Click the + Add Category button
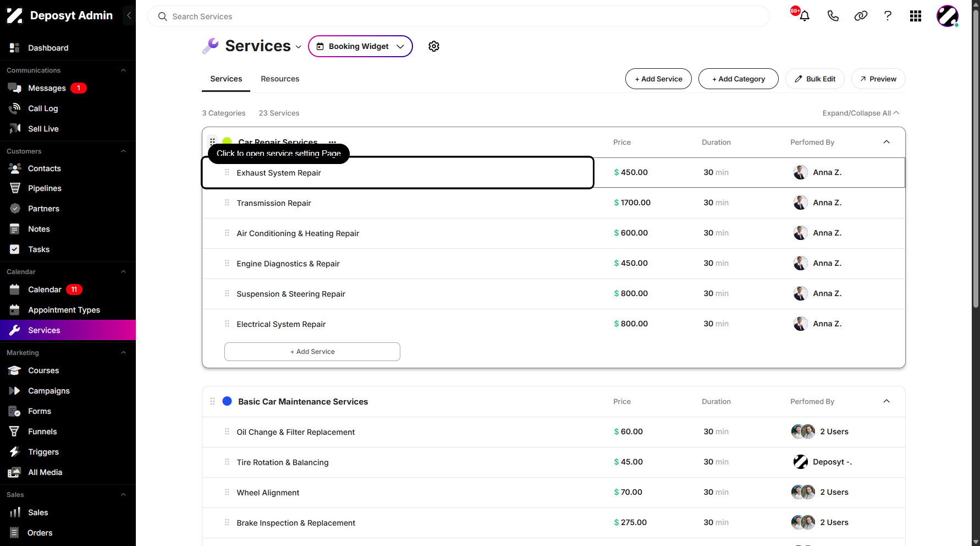The width and height of the screenshot is (980, 546). click(738, 79)
